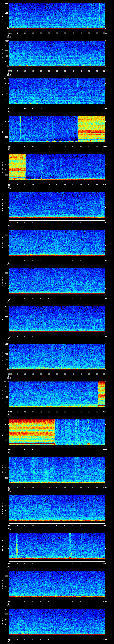114x644 pixels.
Task: Select the spectrogram panel starting at 5:36:00
Action: 57,280
